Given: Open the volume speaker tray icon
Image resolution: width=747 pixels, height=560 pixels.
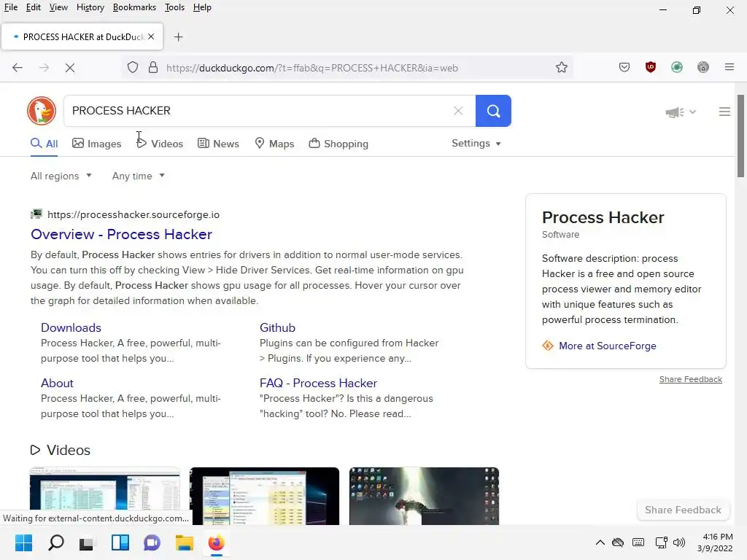Looking at the screenshot, I should (x=679, y=542).
